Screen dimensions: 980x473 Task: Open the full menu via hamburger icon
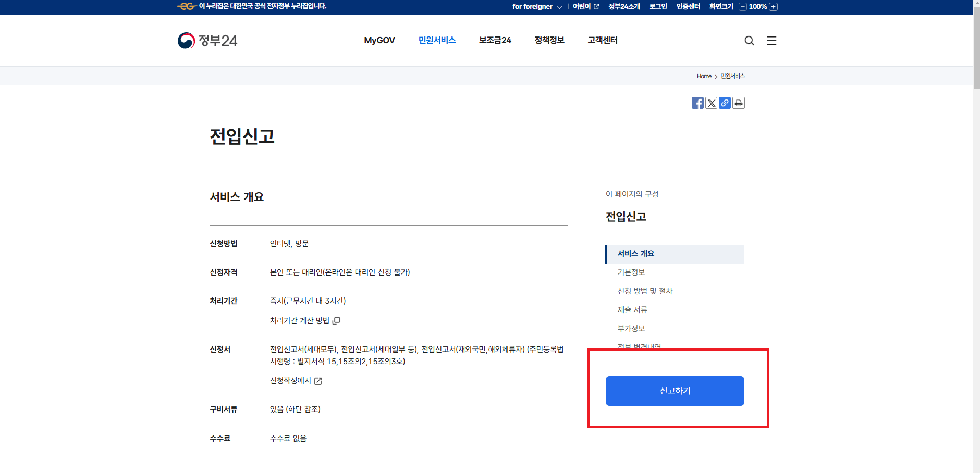(771, 40)
